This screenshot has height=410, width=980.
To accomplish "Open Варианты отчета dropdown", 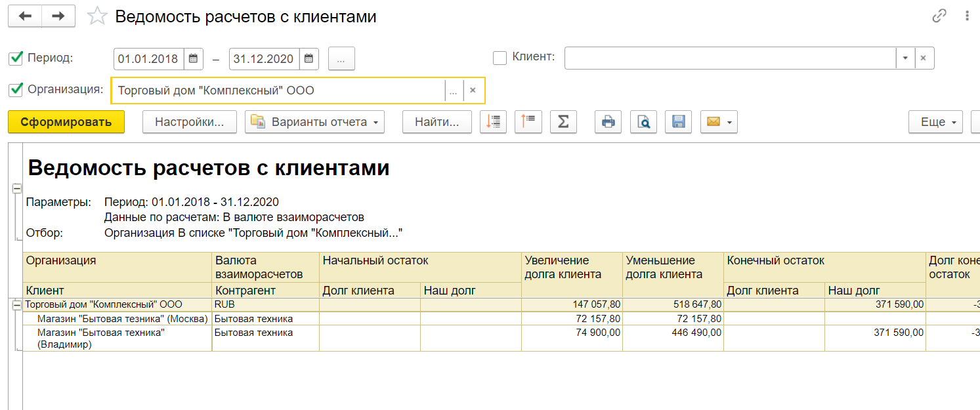I will 314,122.
